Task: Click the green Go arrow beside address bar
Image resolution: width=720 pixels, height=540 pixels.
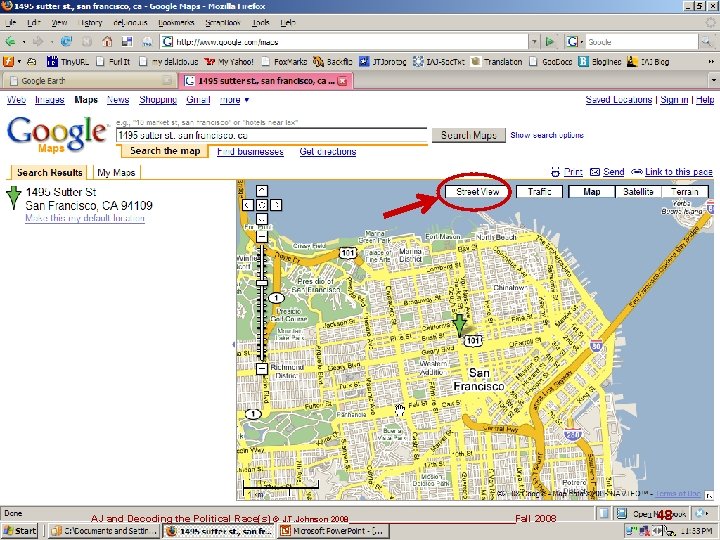Action: [x=550, y=42]
